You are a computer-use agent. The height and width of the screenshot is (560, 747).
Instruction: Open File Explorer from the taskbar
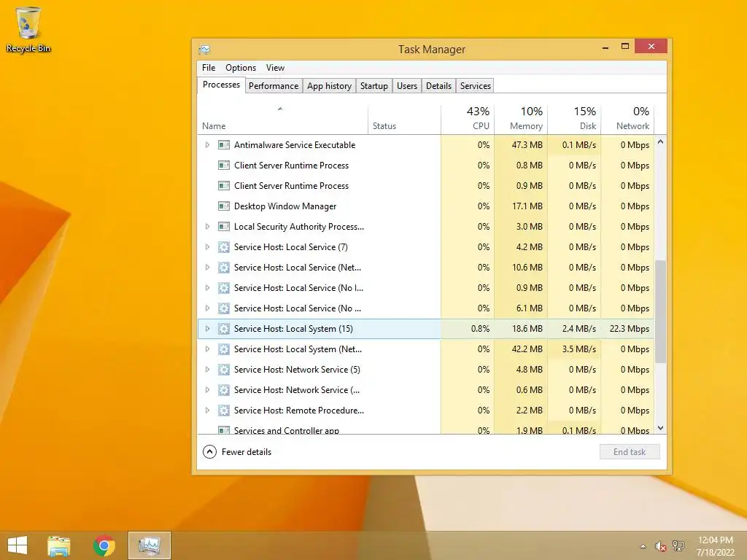click(59, 545)
